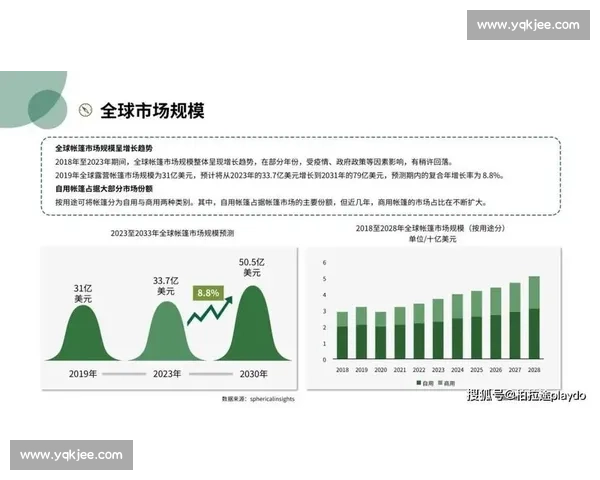Click the y-axis value 6

click(x=324, y=263)
